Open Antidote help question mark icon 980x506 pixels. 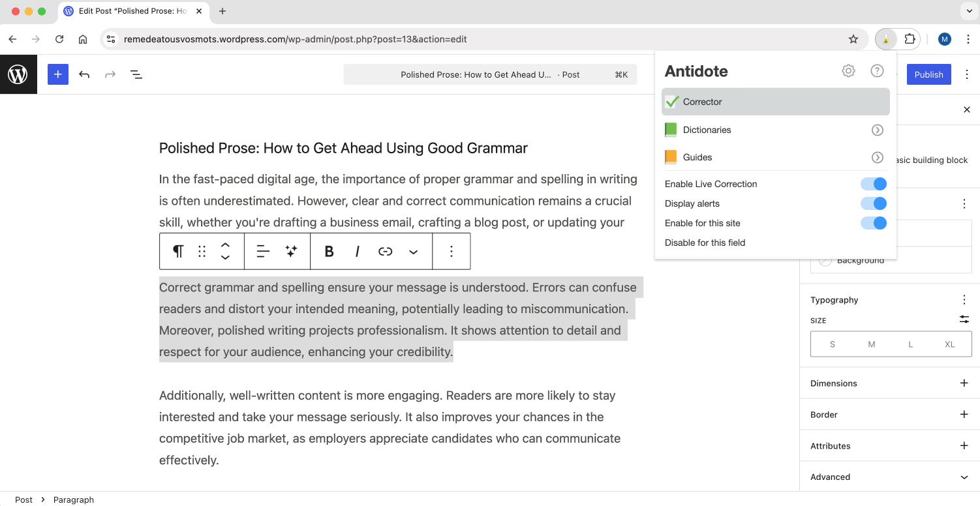[877, 71]
